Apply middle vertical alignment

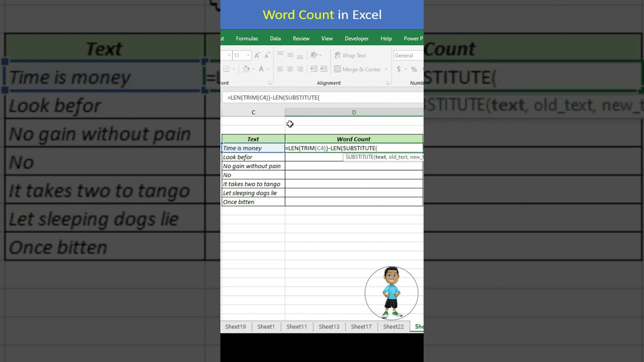(x=290, y=55)
